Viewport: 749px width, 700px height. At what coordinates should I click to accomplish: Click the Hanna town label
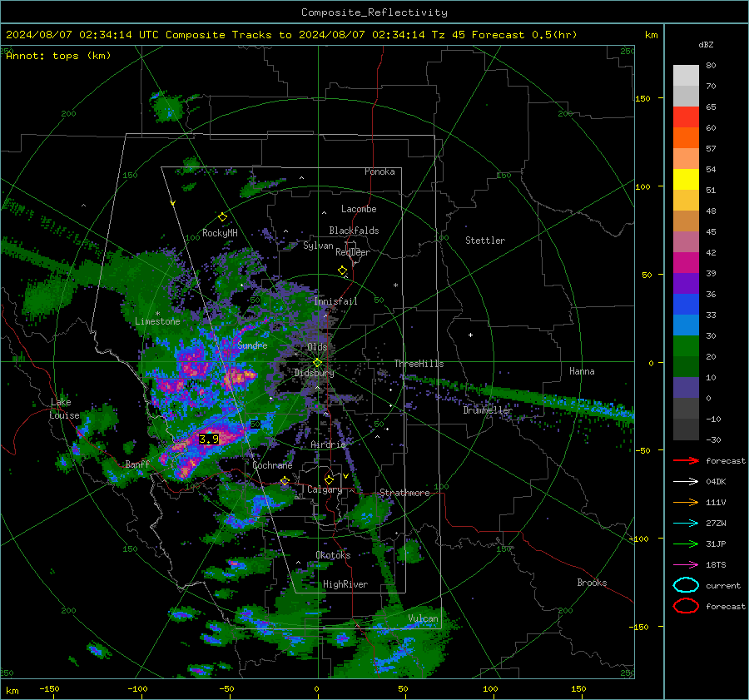pos(582,371)
